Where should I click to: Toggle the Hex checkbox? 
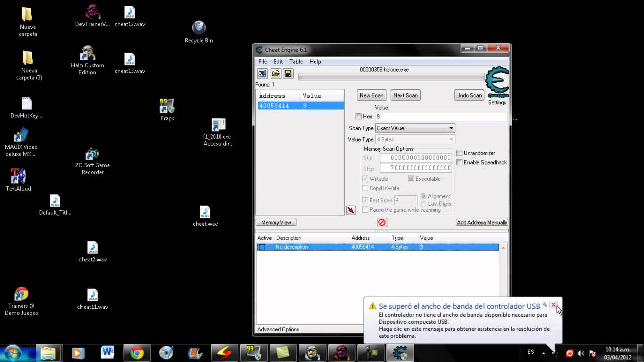359,116
